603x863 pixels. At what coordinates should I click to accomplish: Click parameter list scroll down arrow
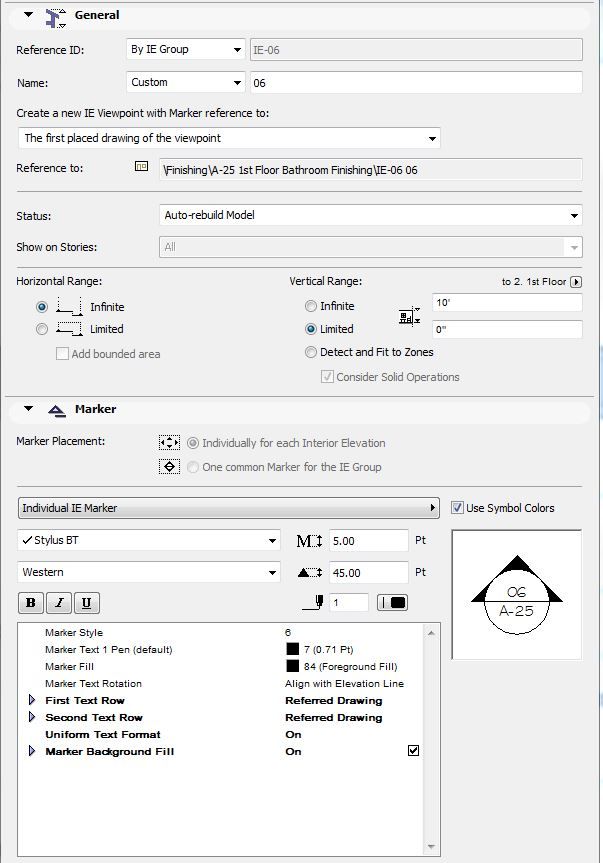431,846
